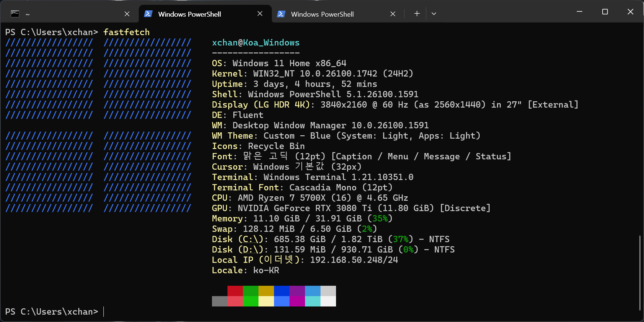
Task: Close the active Windows PowerShell tab
Action: [x=260, y=14]
